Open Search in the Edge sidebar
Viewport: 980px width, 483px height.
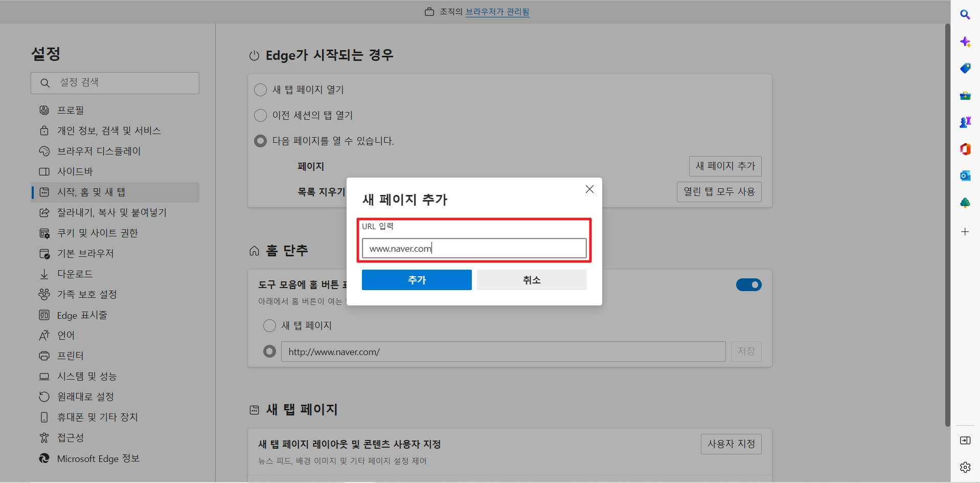[965, 15]
